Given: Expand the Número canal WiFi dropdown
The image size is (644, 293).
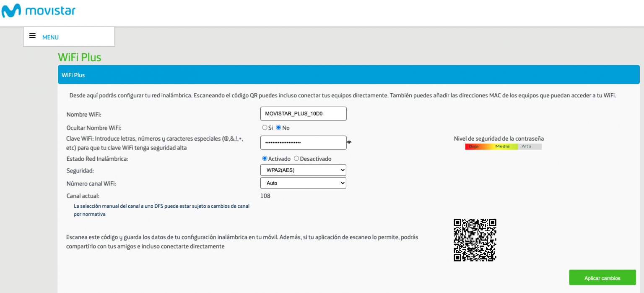Looking at the screenshot, I should click(x=303, y=183).
